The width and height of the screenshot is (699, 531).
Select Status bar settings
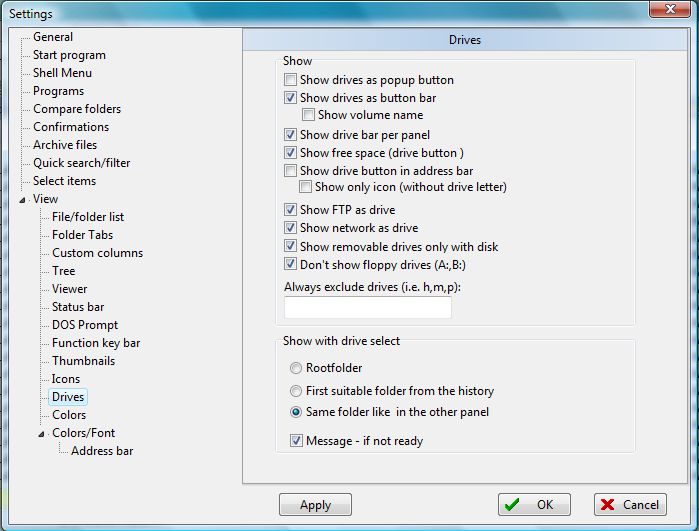(x=78, y=307)
